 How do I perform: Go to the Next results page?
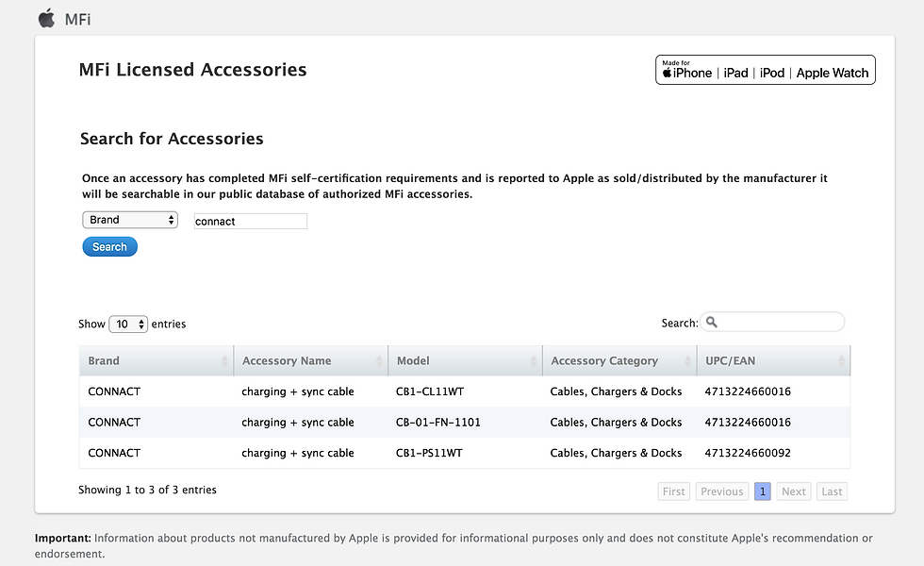793,491
